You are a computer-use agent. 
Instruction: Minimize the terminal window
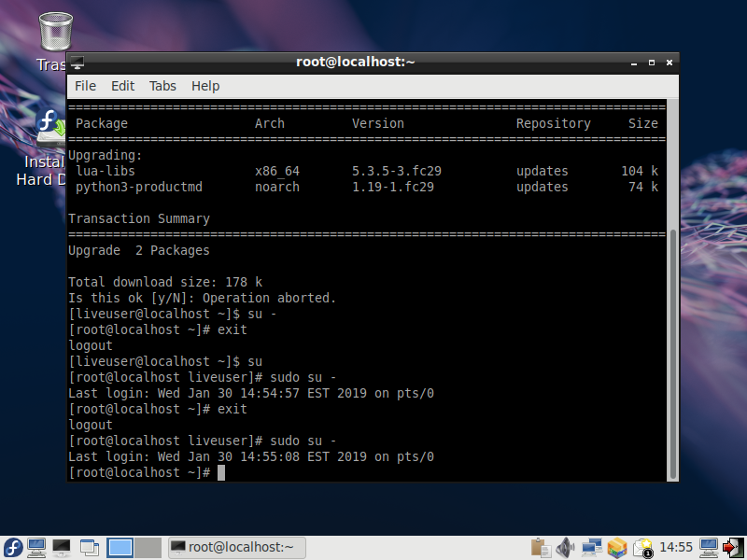pyautogui.click(x=634, y=63)
